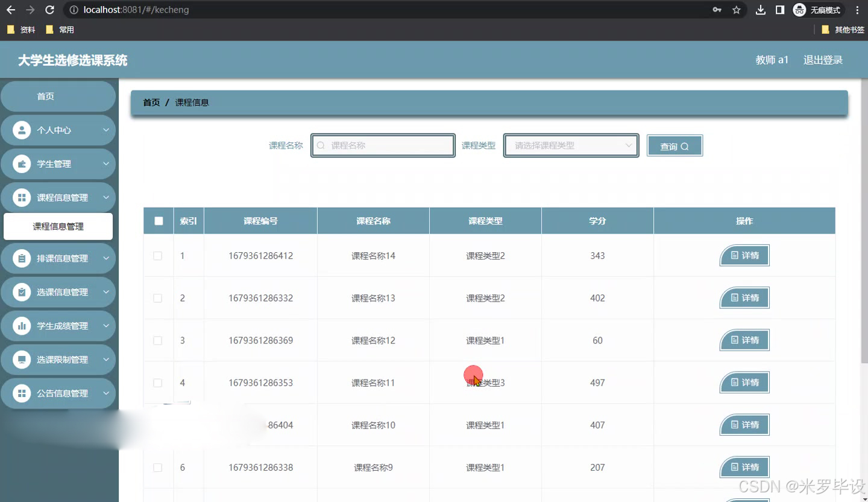Click the 查询 search button
868x502 pixels.
[675, 145]
